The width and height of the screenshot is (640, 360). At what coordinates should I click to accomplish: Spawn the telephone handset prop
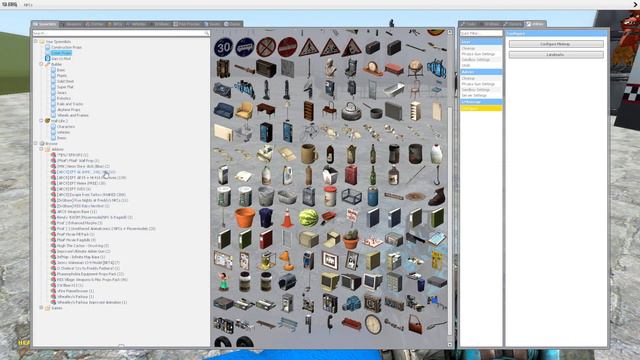coord(329,324)
